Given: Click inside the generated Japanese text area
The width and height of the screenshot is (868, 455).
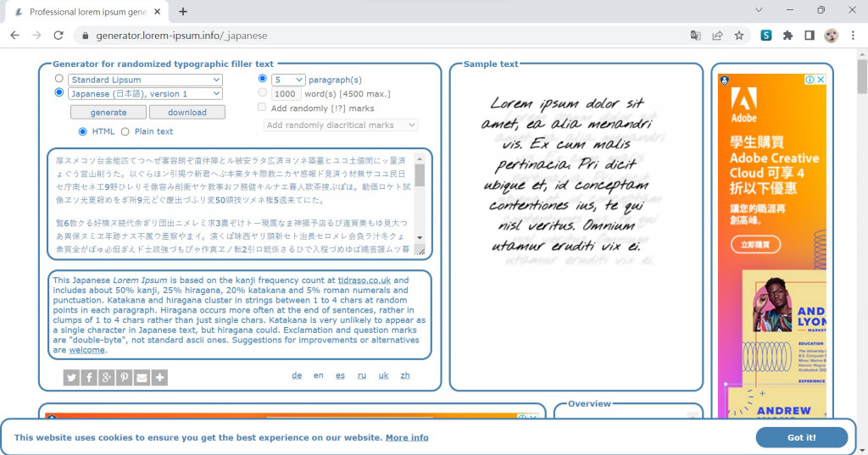Looking at the screenshot, I should tap(233, 203).
